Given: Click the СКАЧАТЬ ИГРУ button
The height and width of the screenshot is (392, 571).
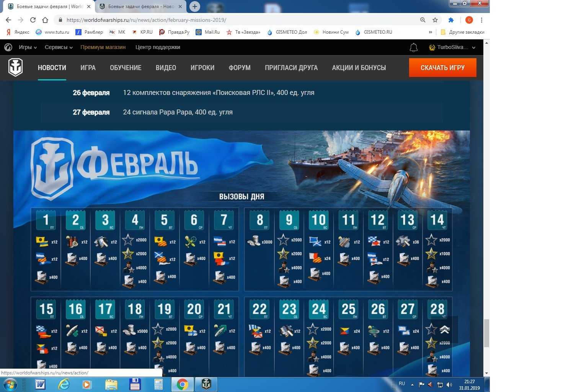Looking at the screenshot, I should pos(442,68).
